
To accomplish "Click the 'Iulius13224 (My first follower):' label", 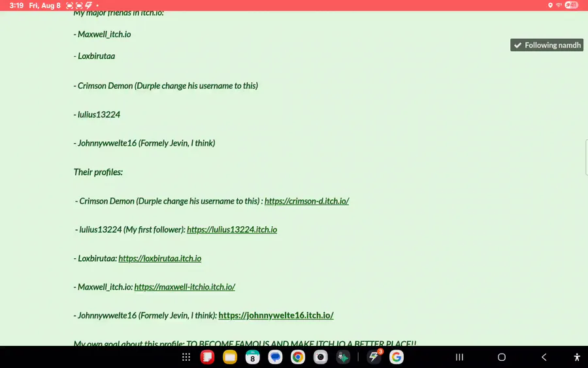I will [133, 229].
